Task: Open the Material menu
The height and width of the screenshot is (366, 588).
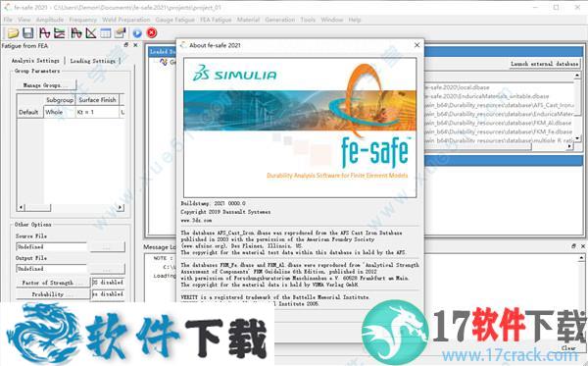Action: tap(248, 20)
